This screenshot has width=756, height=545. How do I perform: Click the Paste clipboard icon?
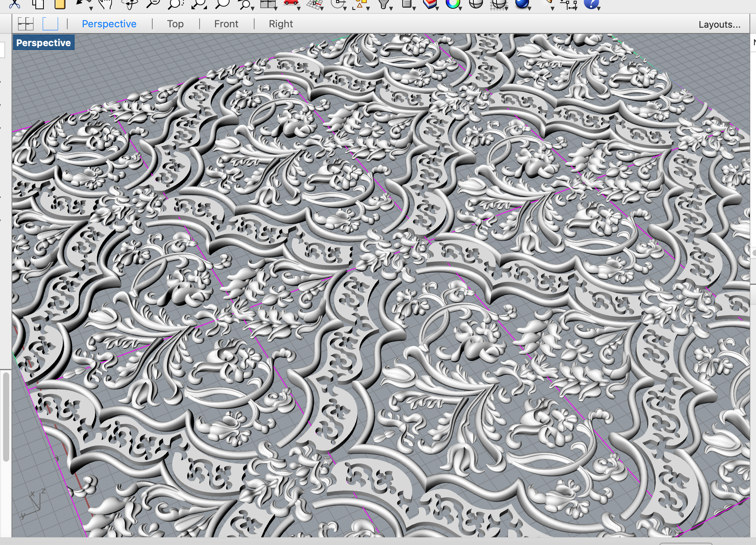(60, 4)
